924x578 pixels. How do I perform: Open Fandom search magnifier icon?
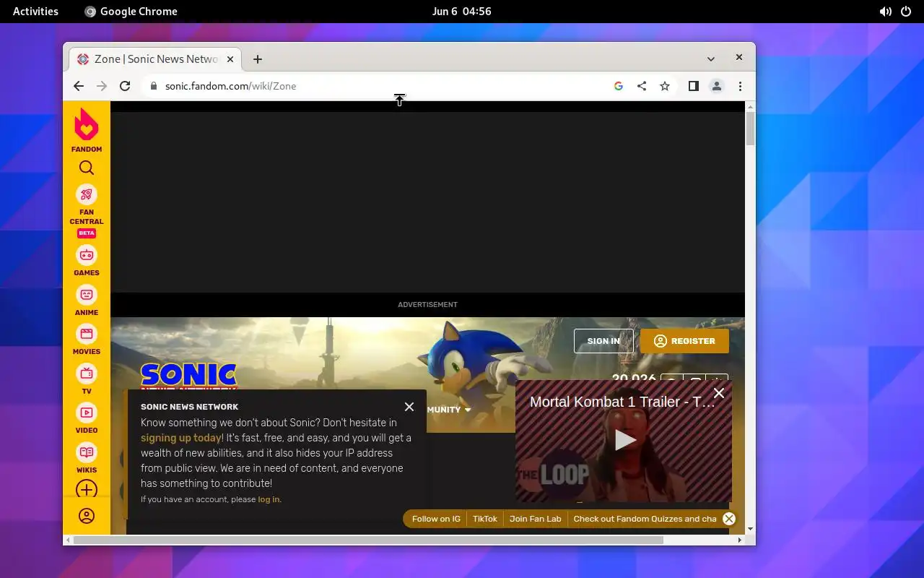point(87,168)
